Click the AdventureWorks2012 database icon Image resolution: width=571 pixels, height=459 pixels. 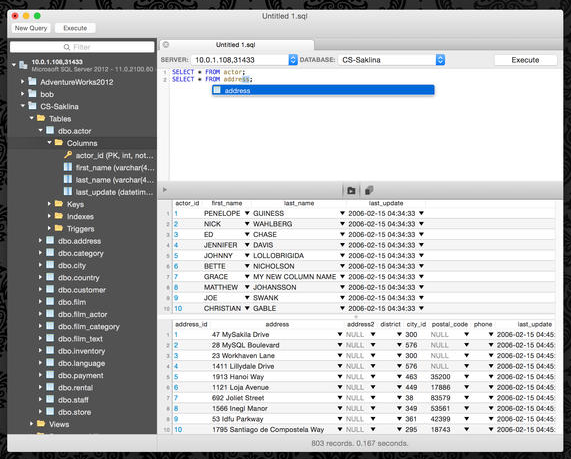[32, 81]
